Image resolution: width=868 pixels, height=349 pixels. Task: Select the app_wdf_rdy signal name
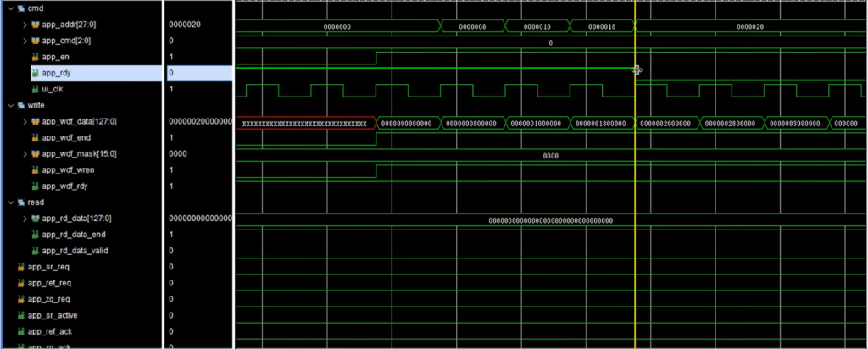[64, 186]
